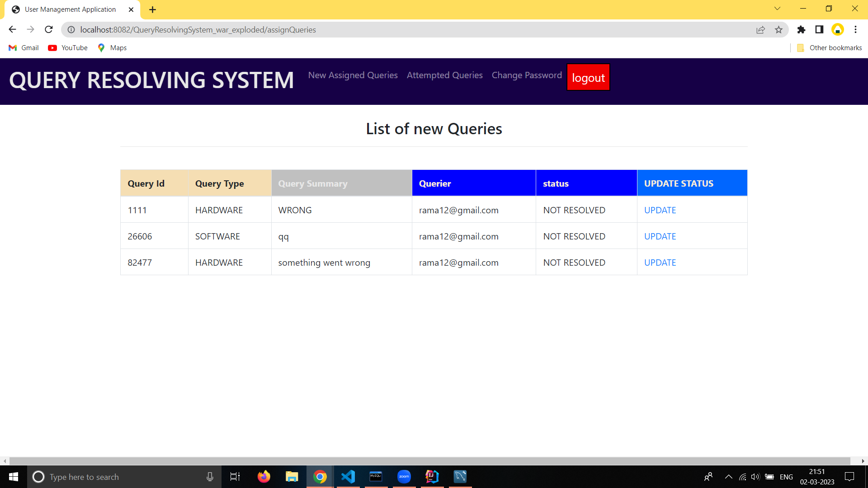Screen dimensions: 868x488
Task: Click UPDATE for query 82477
Action: (x=660, y=263)
